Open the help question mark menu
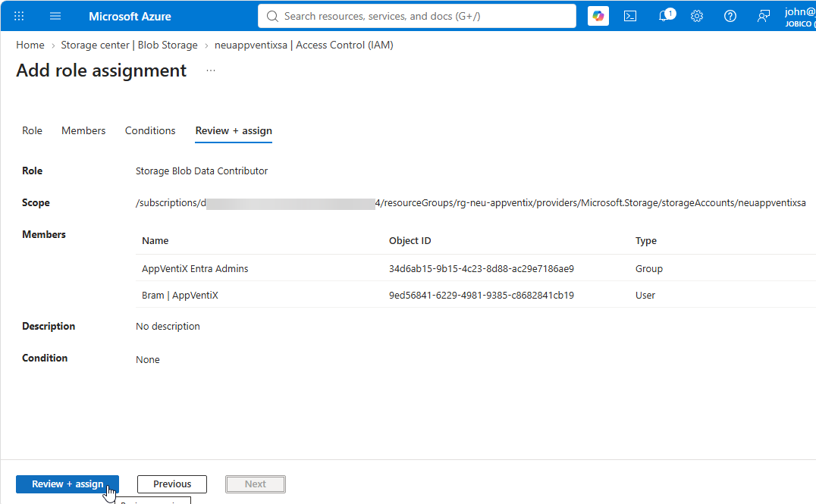 point(730,16)
